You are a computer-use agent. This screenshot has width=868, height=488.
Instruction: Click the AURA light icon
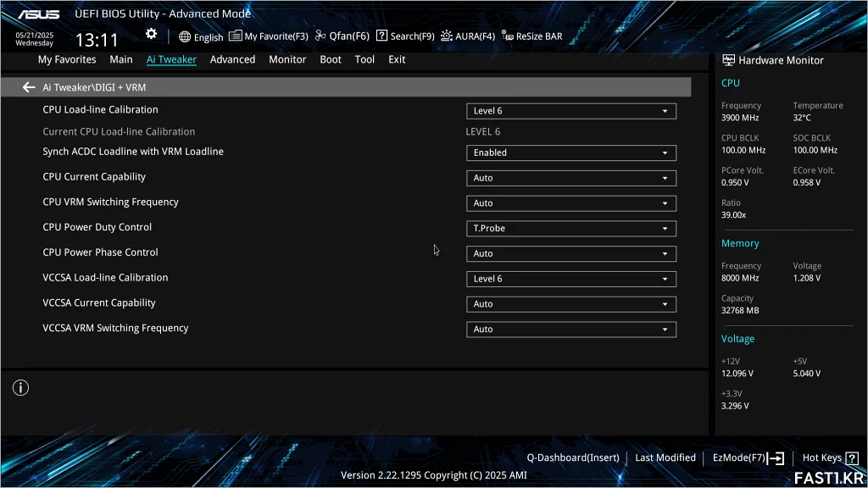(x=447, y=36)
